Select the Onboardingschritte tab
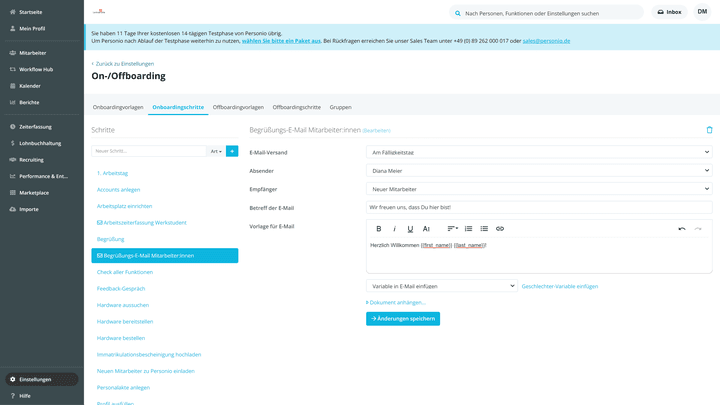 [x=178, y=107]
